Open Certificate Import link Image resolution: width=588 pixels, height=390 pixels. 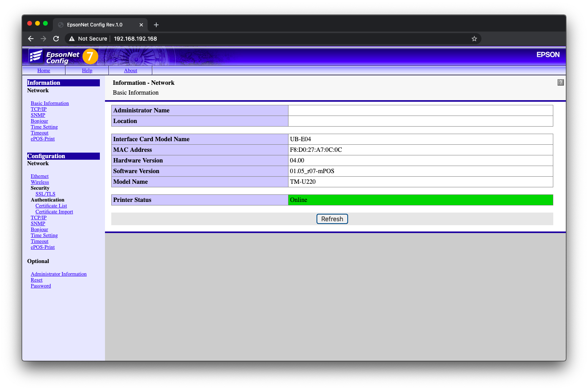coord(54,212)
